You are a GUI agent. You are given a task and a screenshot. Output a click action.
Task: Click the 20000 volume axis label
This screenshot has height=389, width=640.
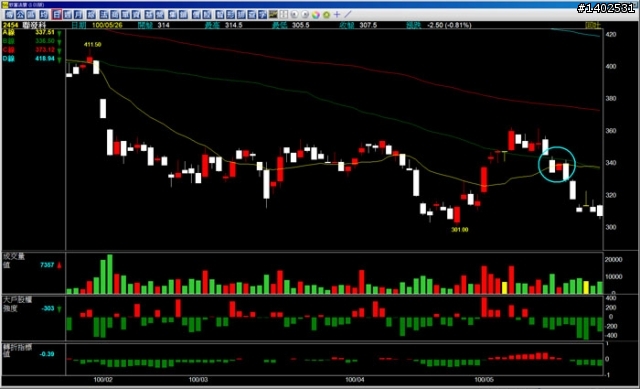[x=613, y=260]
